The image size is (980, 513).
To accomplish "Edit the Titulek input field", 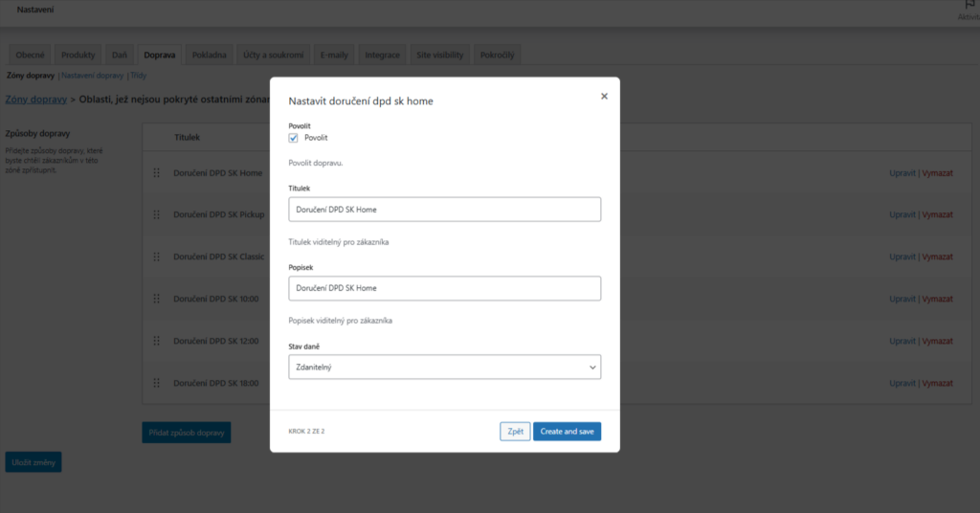I will [444, 210].
